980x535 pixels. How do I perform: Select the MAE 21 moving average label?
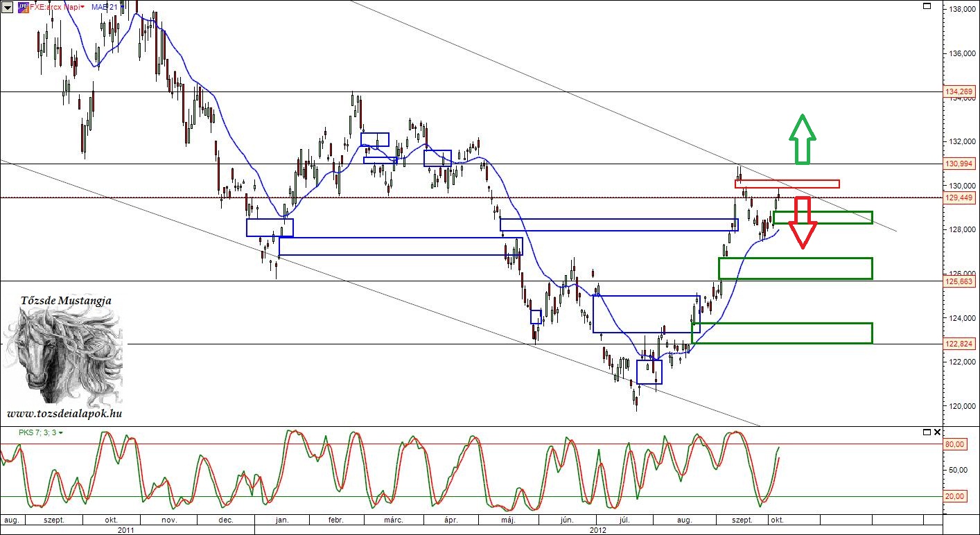tap(105, 7)
